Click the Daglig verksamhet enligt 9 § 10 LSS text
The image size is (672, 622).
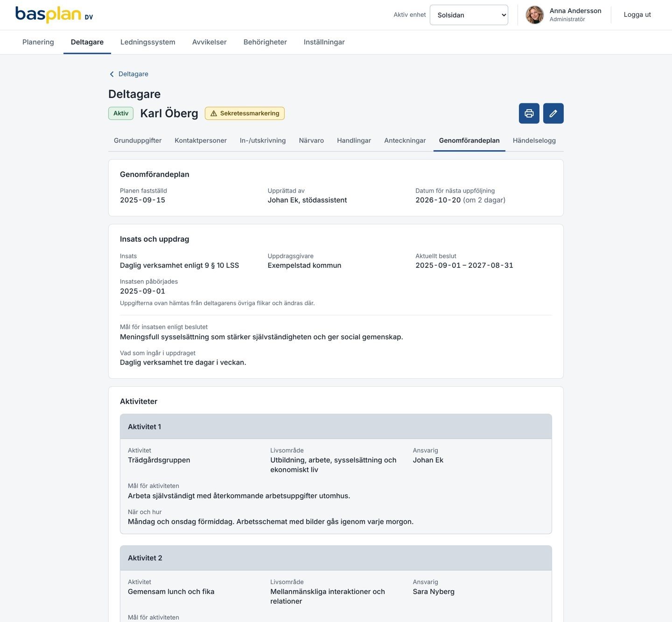tap(180, 266)
